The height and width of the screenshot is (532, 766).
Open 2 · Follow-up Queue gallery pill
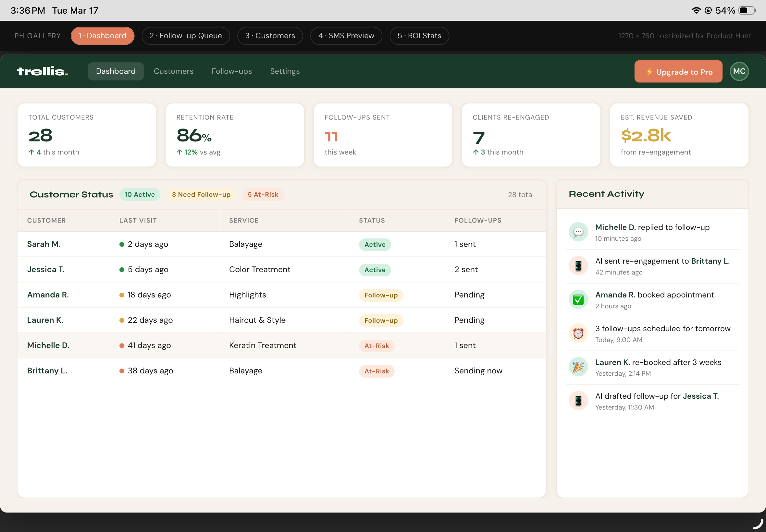[185, 36]
